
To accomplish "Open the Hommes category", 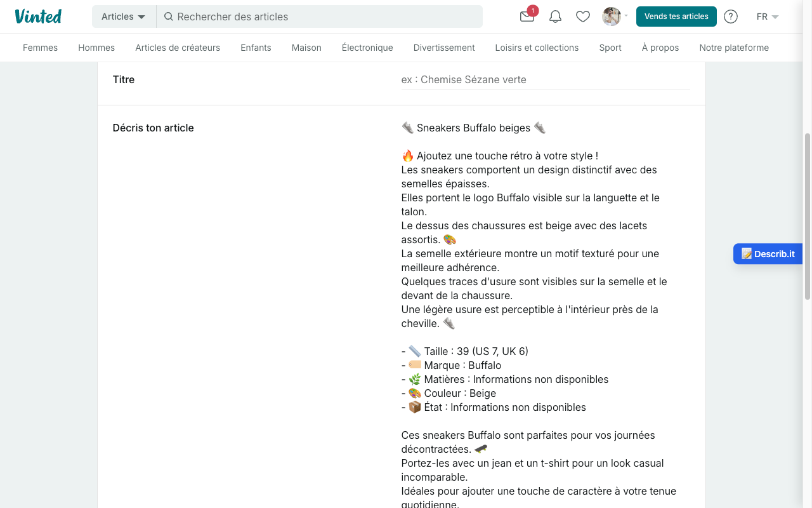I will click(x=96, y=48).
